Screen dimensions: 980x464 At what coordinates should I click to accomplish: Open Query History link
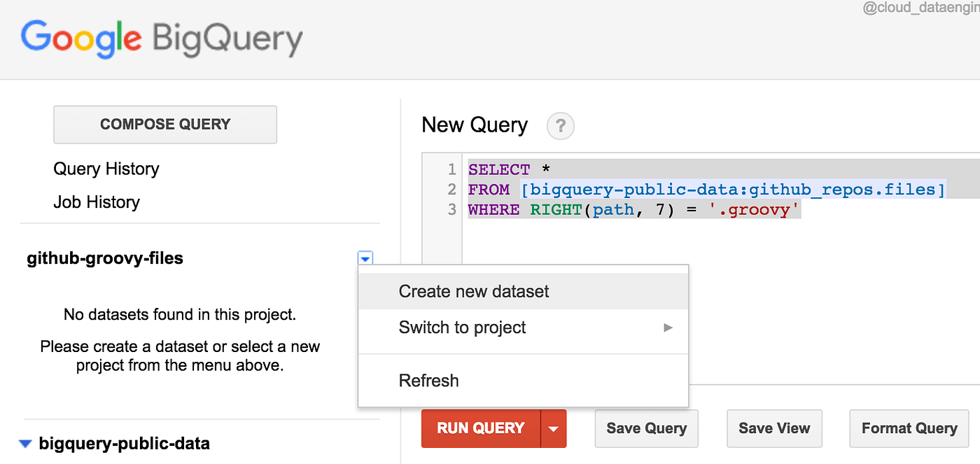click(x=106, y=169)
